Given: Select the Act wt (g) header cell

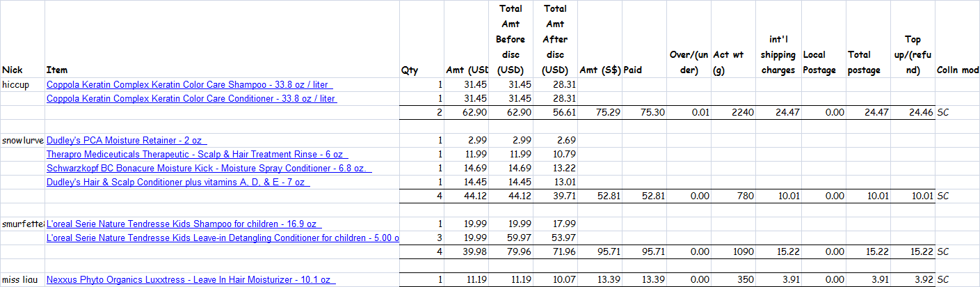Looking at the screenshot, I should tap(733, 39).
